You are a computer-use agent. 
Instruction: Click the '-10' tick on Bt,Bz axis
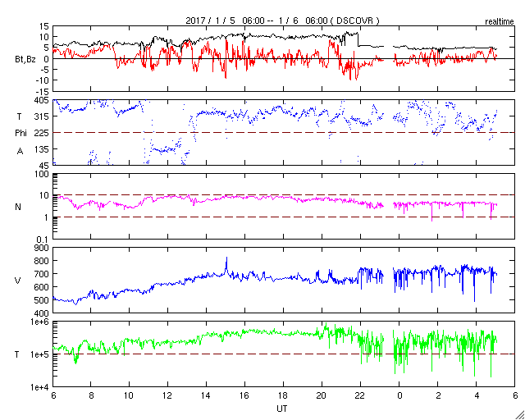coord(43,80)
